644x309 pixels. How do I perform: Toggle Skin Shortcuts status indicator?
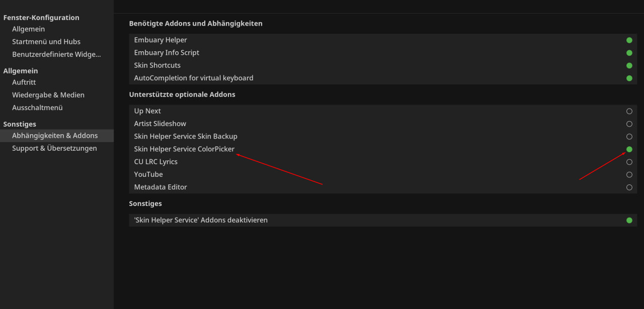coord(629,65)
